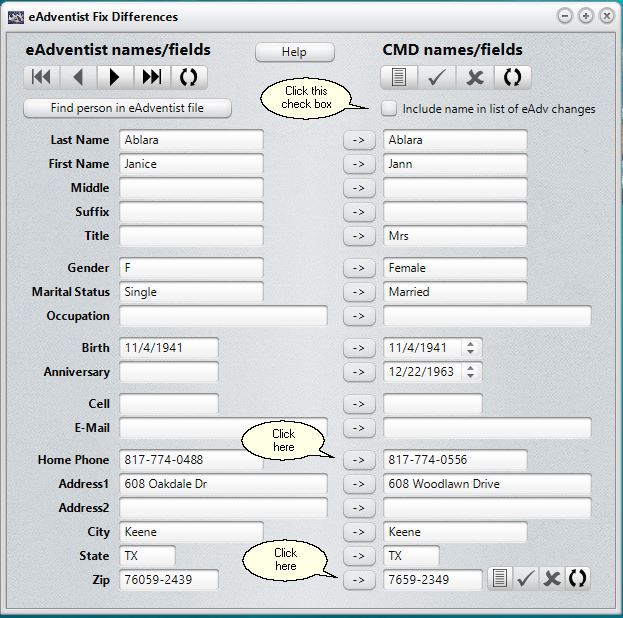Viewport: 623px width, 618px height.
Task: Click the app icon in title bar
Action: pos(16,17)
